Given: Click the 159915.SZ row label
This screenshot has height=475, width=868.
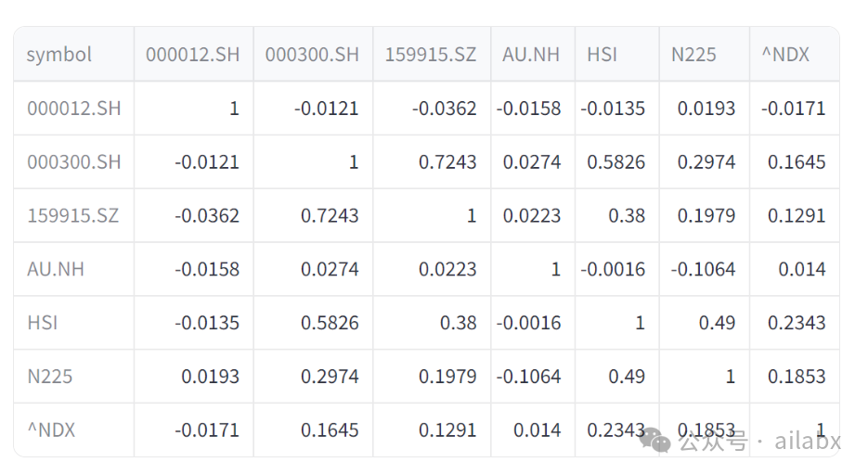Looking at the screenshot, I should (x=73, y=215).
